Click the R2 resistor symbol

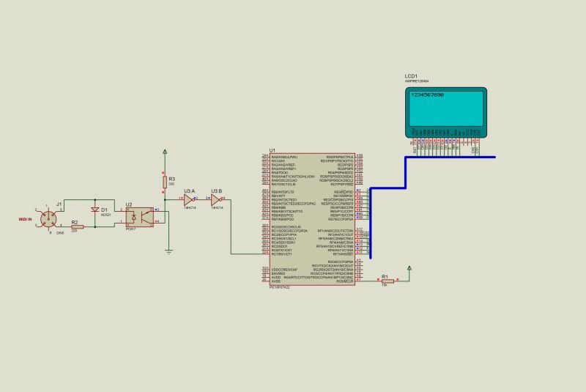(78, 227)
